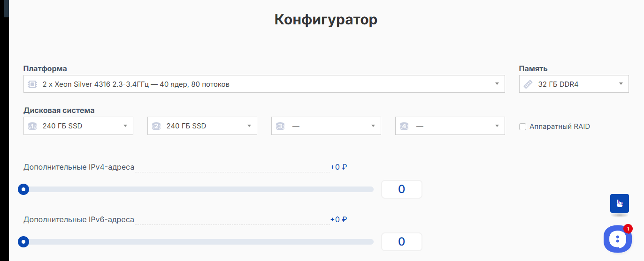The height and width of the screenshot is (261, 644).
Task: Click the IPv4 address count input field
Action: point(401,189)
